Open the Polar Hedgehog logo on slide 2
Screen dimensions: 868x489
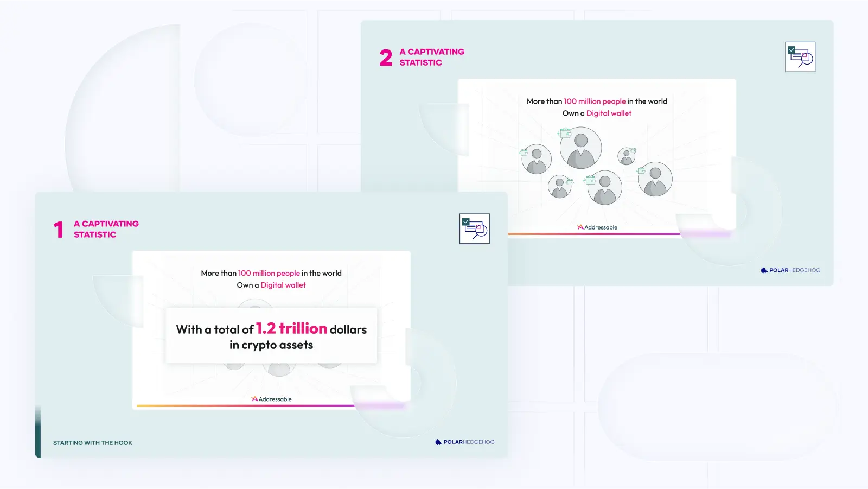pos(790,270)
